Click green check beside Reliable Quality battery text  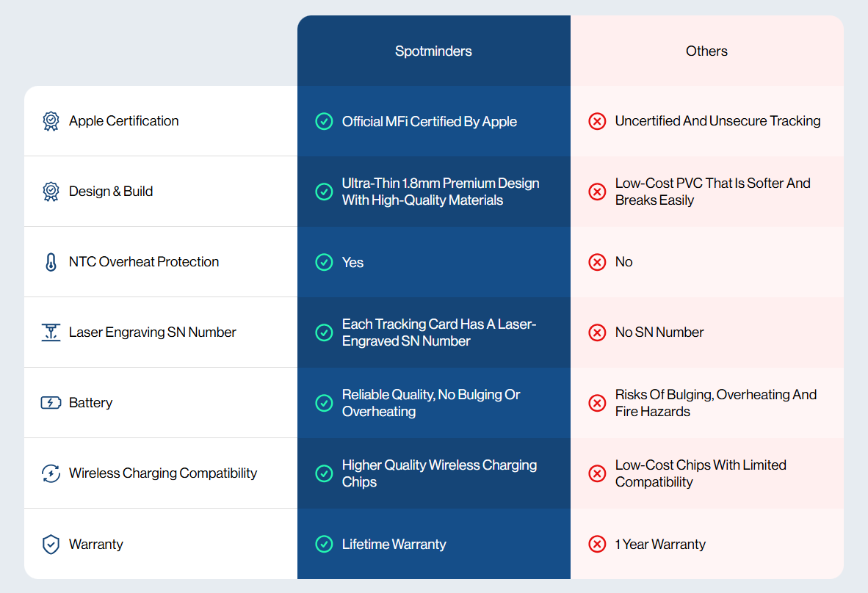click(x=324, y=403)
